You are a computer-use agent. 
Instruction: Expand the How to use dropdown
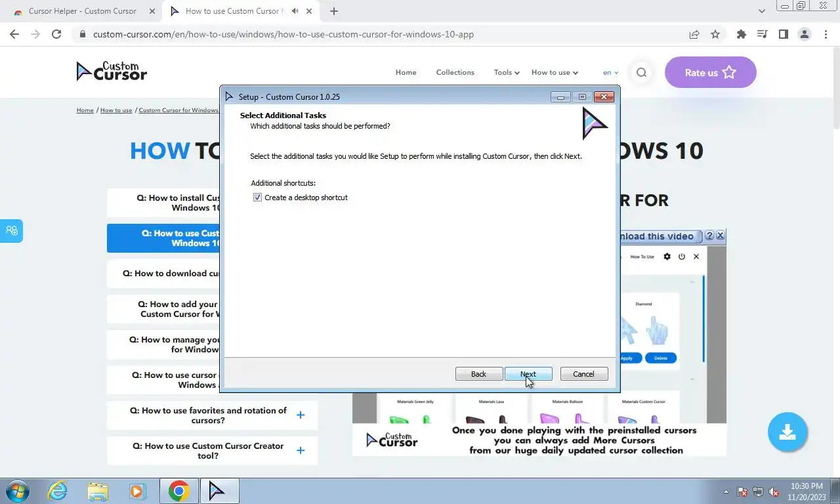pos(555,72)
